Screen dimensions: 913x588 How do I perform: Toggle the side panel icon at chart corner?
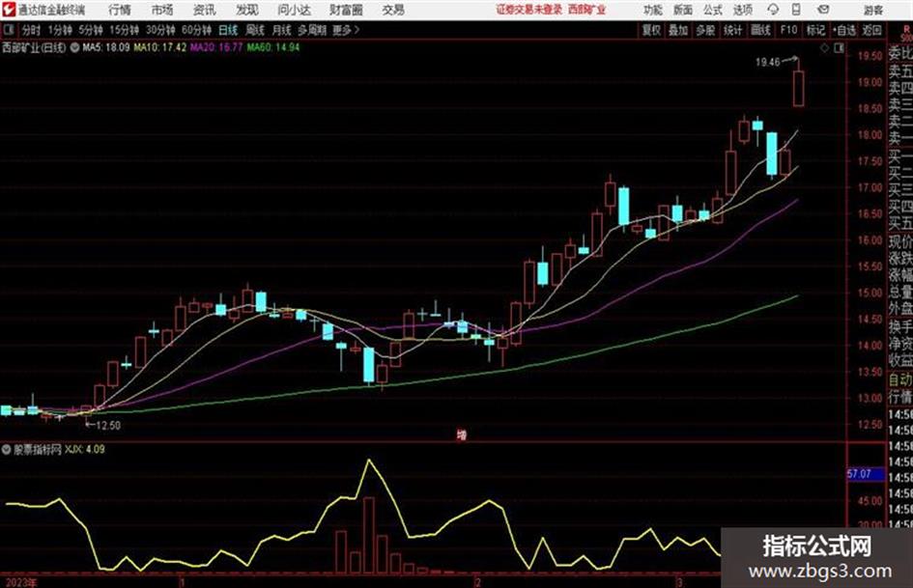tap(839, 48)
